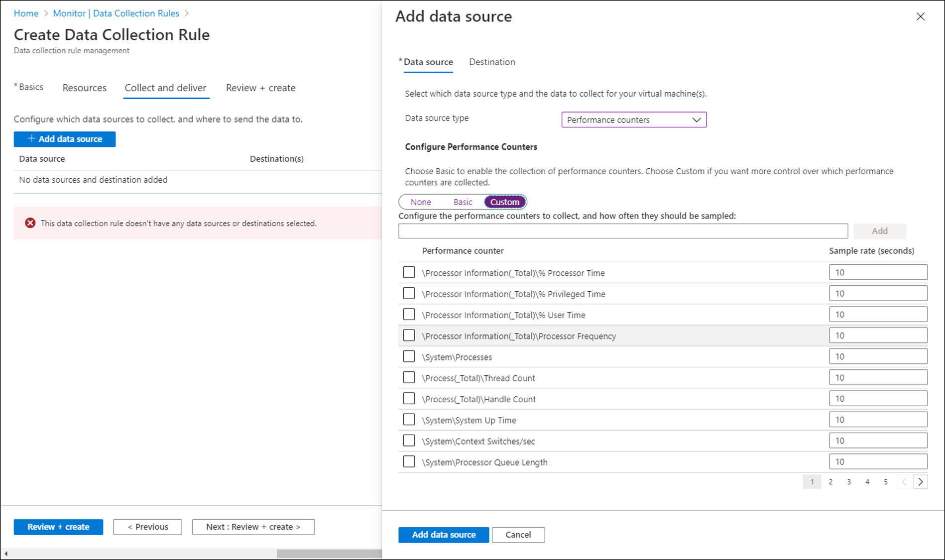
Task: Click the scroll-left arrow on horizontal scrollbar
Action: 6,554
